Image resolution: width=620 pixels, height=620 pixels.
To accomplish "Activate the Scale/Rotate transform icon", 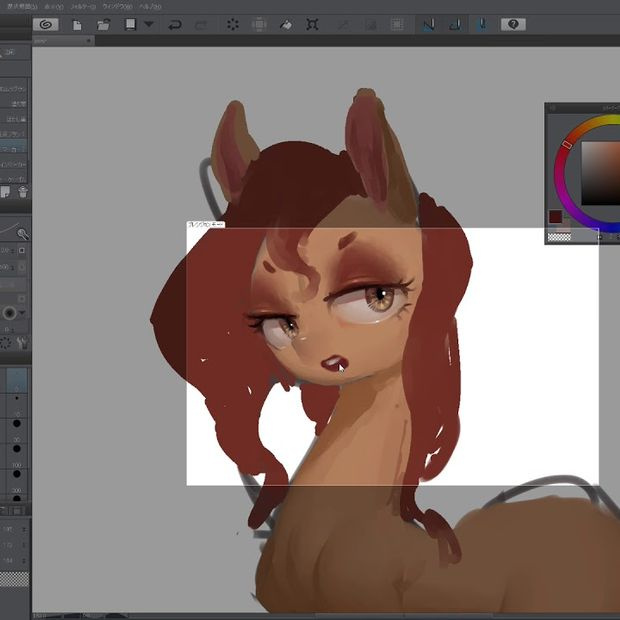I will pyautogui.click(x=312, y=25).
